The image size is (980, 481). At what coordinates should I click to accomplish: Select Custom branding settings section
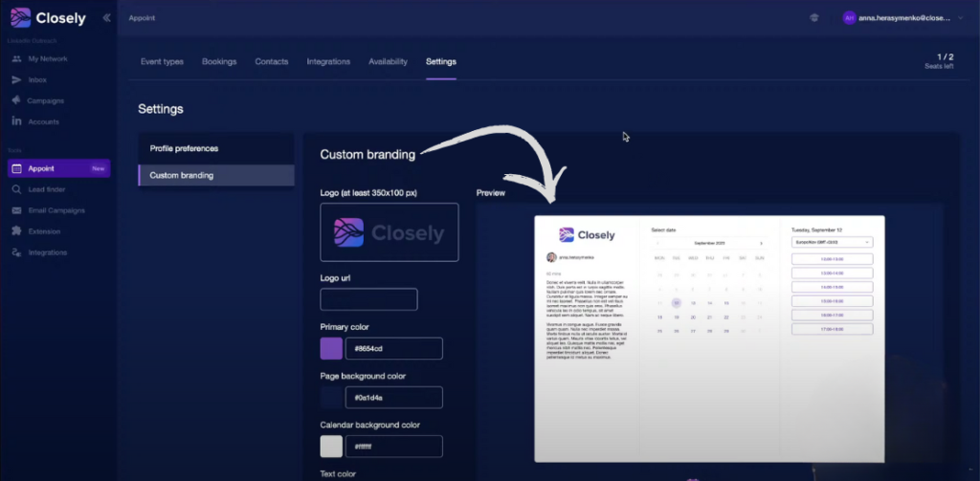216,176
